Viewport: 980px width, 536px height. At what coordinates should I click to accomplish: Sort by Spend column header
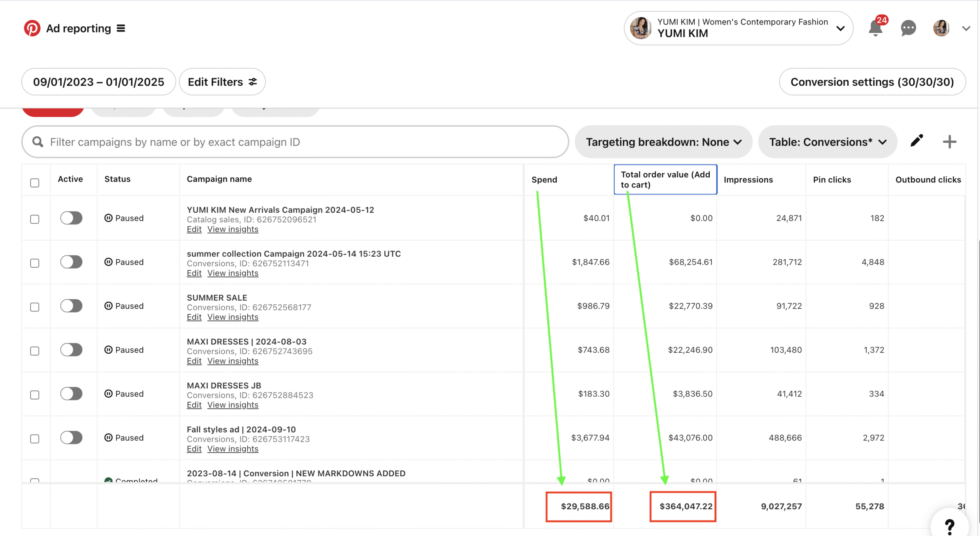click(544, 179)
